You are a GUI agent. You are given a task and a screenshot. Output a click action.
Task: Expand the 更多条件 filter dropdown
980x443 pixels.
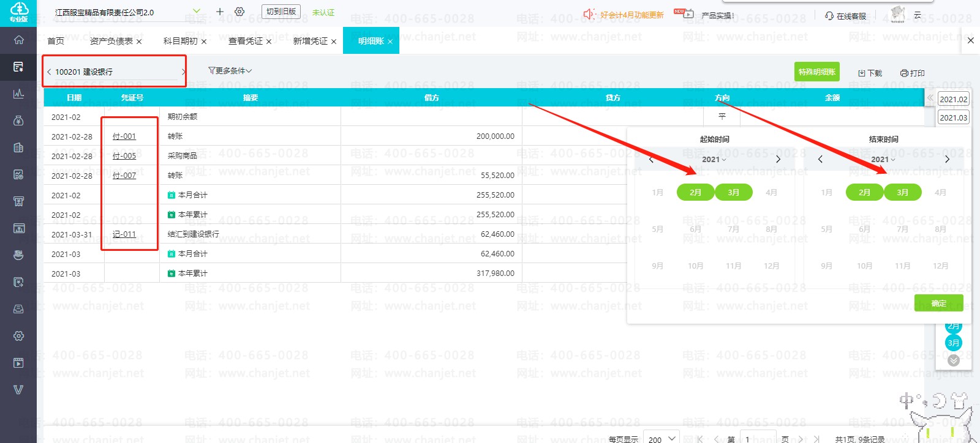tap(230, 71)
